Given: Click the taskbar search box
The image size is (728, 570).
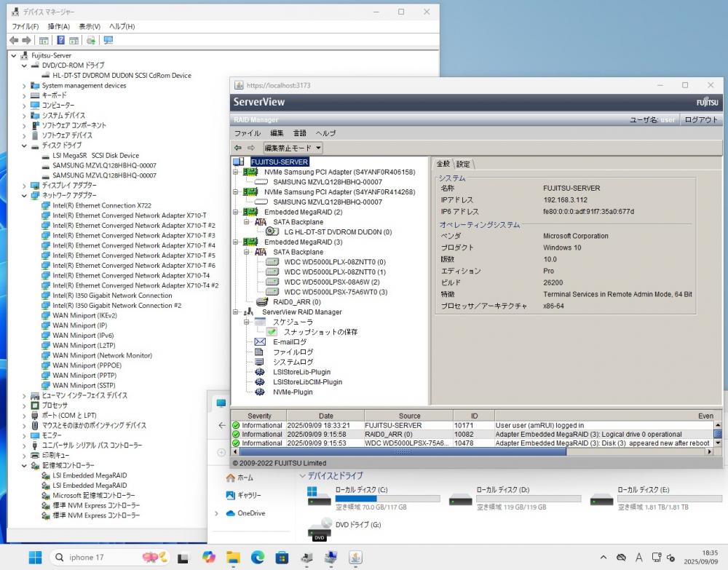Looking at the screenshot, I should point(108,557).
